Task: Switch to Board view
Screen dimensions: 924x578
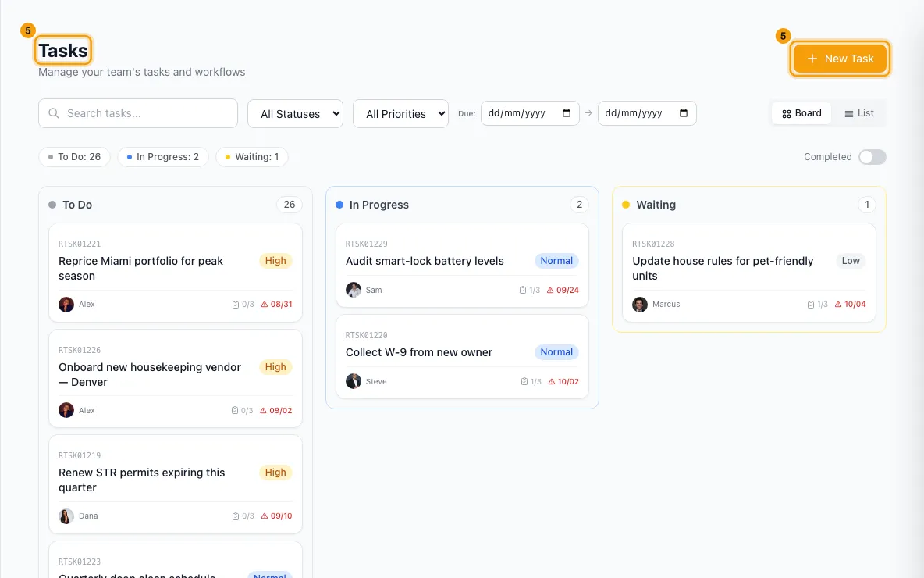Action: click(801, 113)
